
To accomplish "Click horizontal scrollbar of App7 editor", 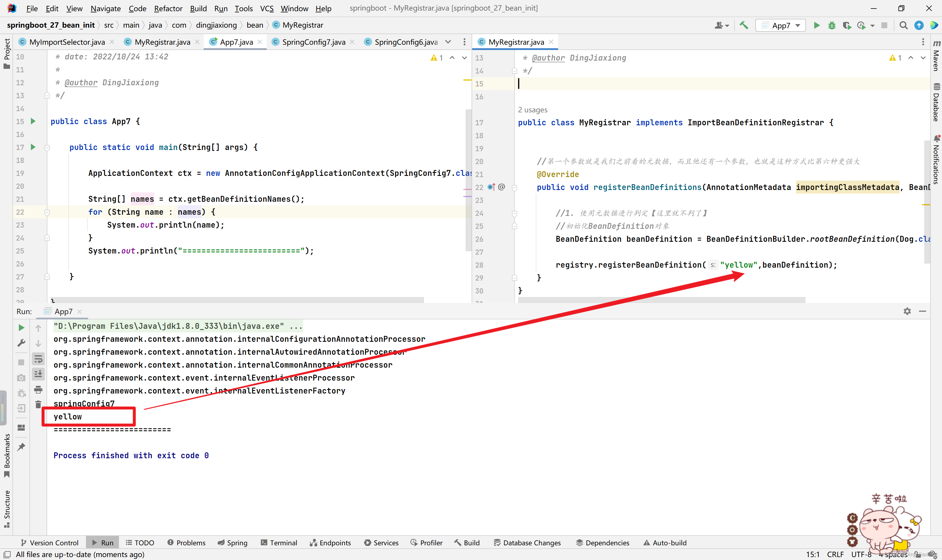I will tap(237, 300).
